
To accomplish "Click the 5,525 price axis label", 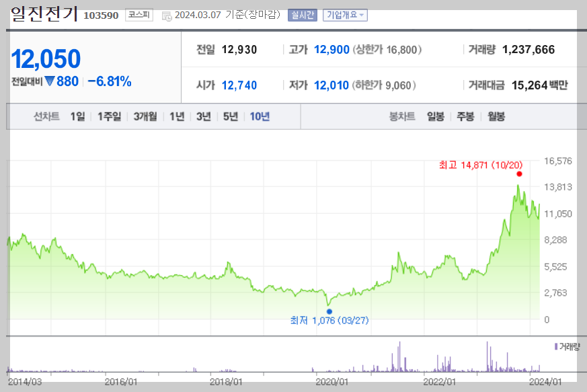I will (555, 267).
